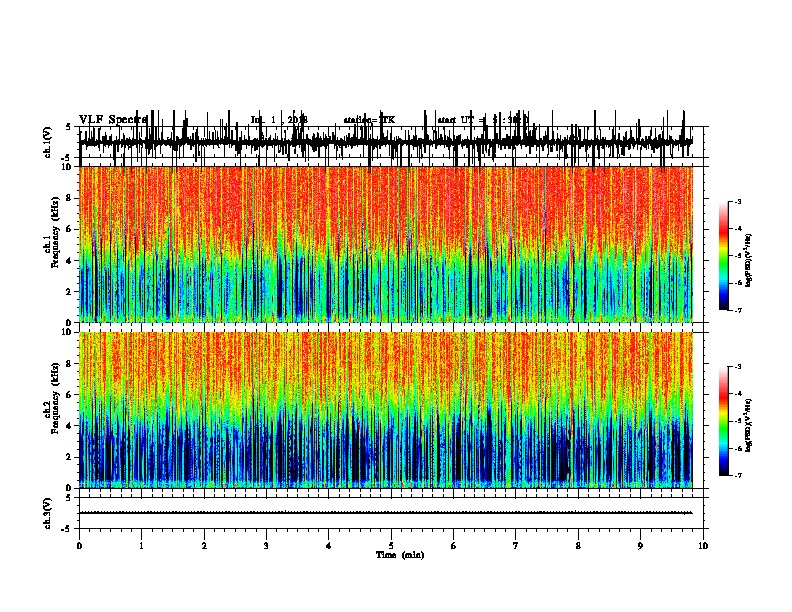Click time axis tick label 9
The height and width of the screenshot is (612, 792).
640,546
